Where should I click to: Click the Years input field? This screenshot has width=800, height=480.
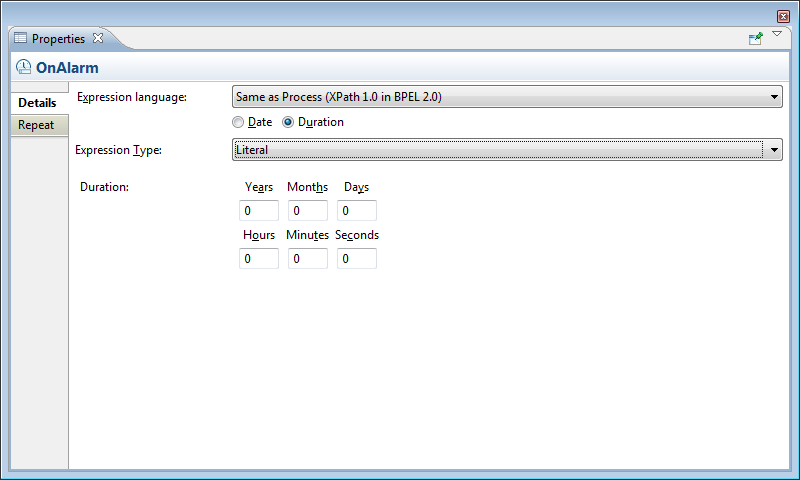click(x=259, y=211)
